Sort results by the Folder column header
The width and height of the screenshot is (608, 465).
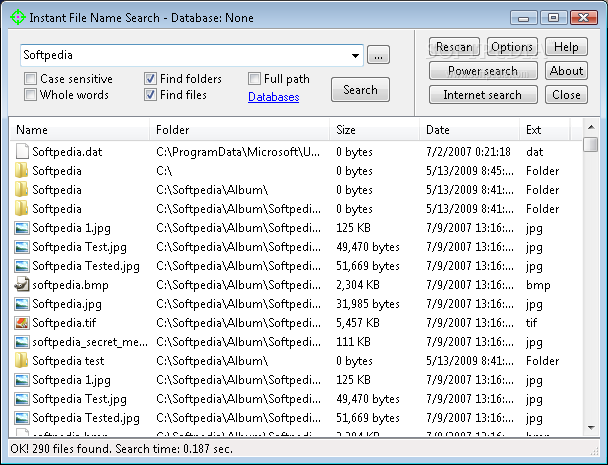click(x=239, y=130)
